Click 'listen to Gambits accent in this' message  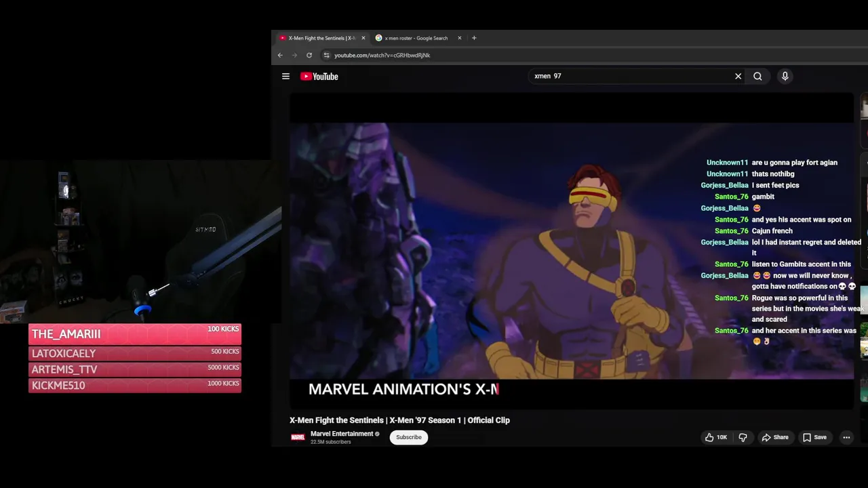[801, 264]
